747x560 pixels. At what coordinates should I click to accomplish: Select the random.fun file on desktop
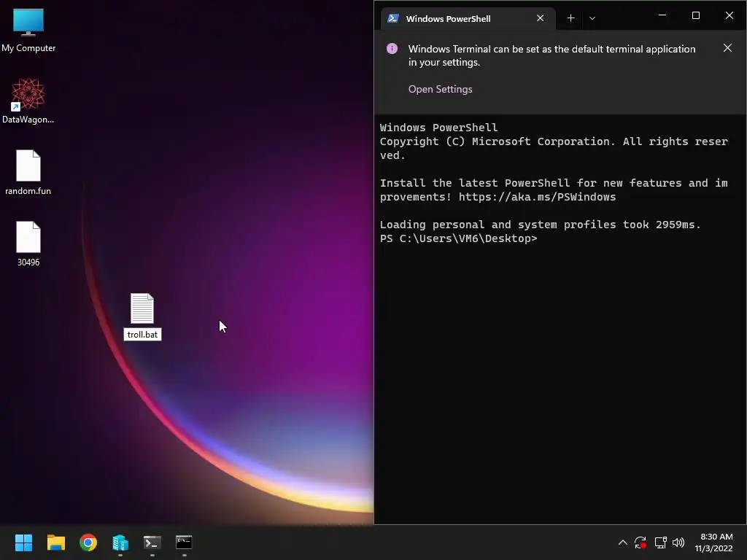(28, 172)
